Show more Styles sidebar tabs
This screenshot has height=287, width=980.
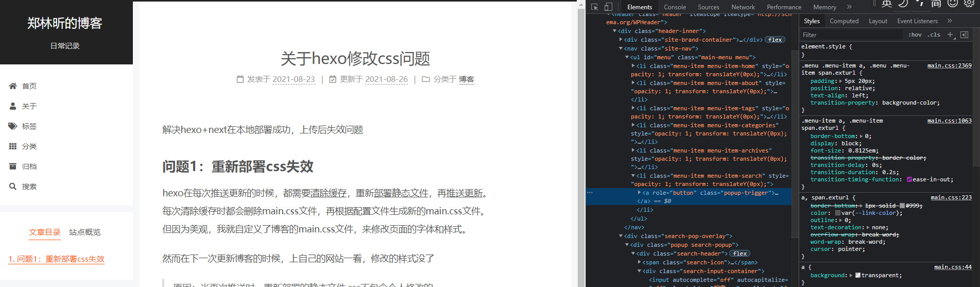pyautogui.click(x=950, y=21)
